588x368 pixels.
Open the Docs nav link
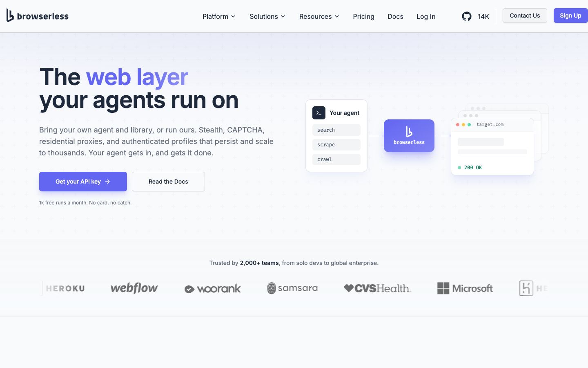[395, 16]
